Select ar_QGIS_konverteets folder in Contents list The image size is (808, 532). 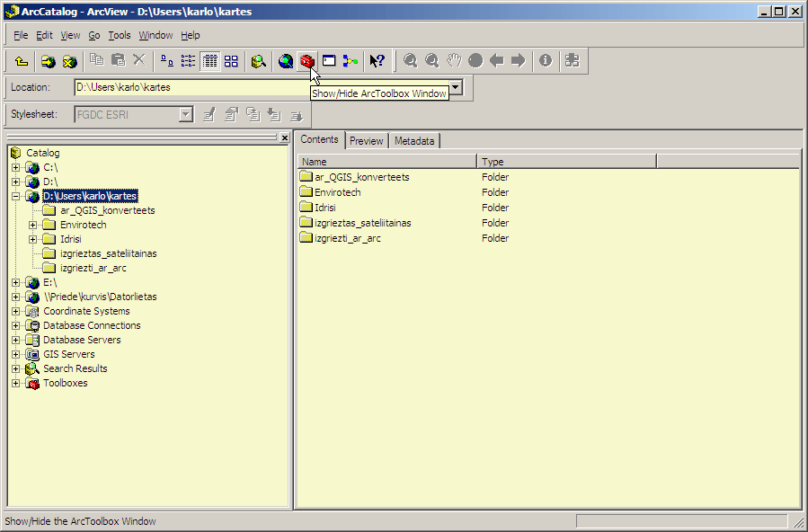point(355,177)
